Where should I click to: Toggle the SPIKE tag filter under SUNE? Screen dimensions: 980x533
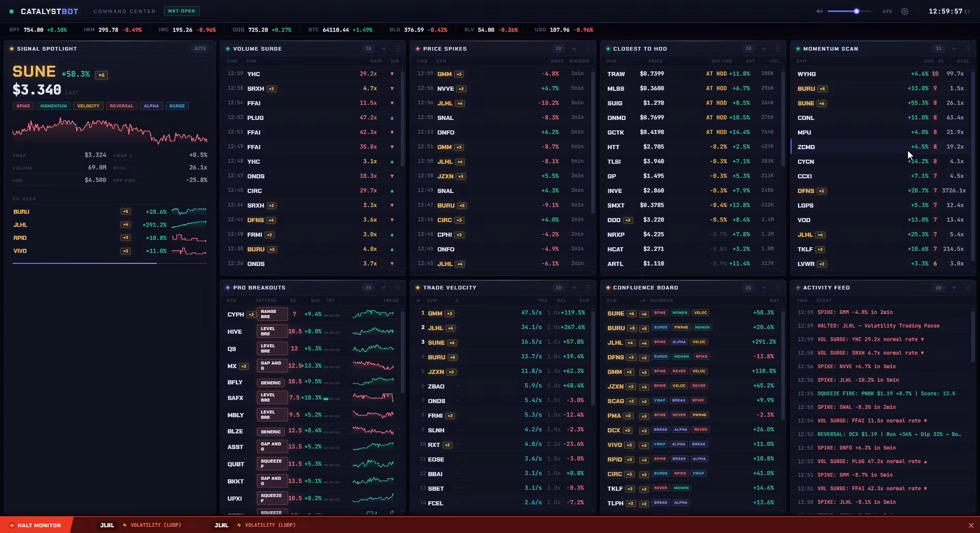tap(23, 106)
